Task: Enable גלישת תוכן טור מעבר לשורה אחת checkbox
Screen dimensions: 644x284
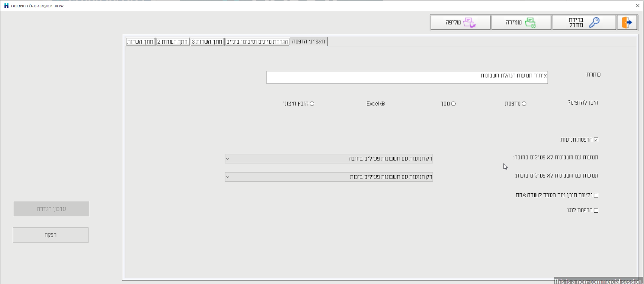Action: coord(596,195)
